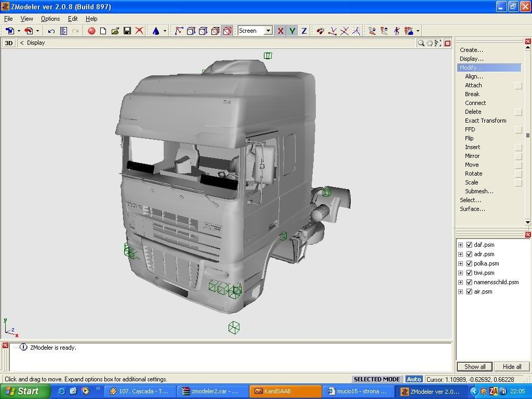Uncheck the tiwi.psm checkbox
Screen dimensions: 532x399
[469, 273]
